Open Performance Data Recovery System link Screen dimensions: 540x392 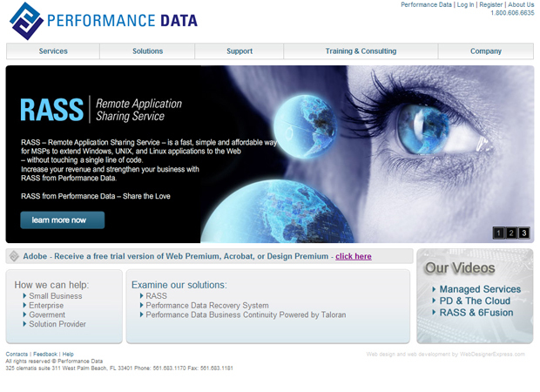(207, 306)
